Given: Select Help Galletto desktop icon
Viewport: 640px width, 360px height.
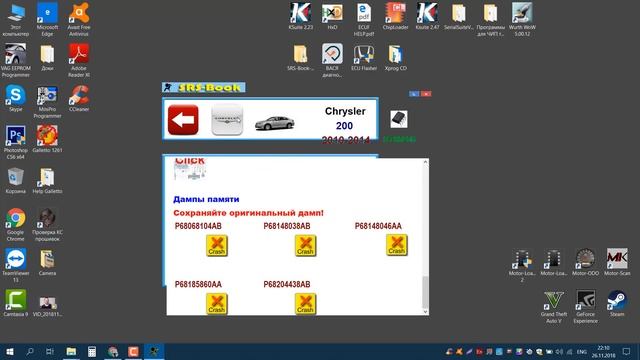Looking at the screenshot, I should (x=47, y=180).
